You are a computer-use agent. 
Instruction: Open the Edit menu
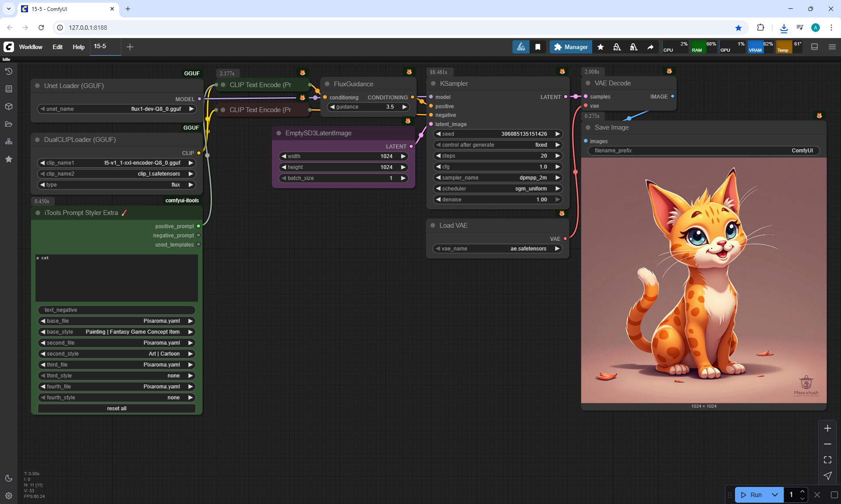(x=57, y=47)
